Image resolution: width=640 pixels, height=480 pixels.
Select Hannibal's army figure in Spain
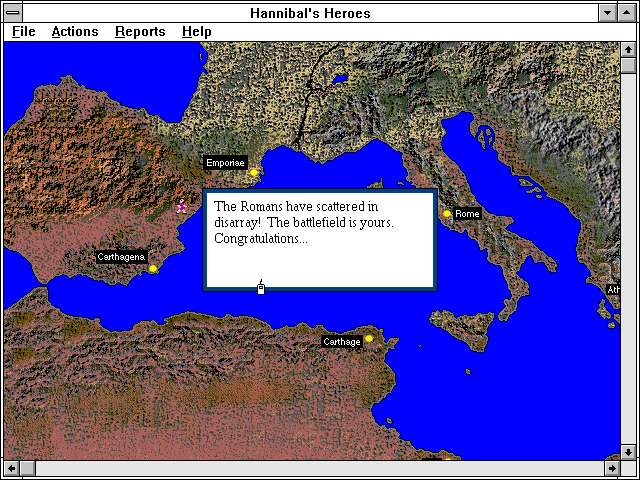click(181, 207)
